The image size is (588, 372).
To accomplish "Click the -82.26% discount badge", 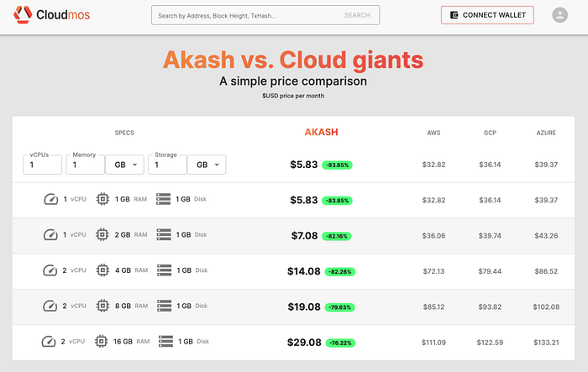I will [339, 272].
